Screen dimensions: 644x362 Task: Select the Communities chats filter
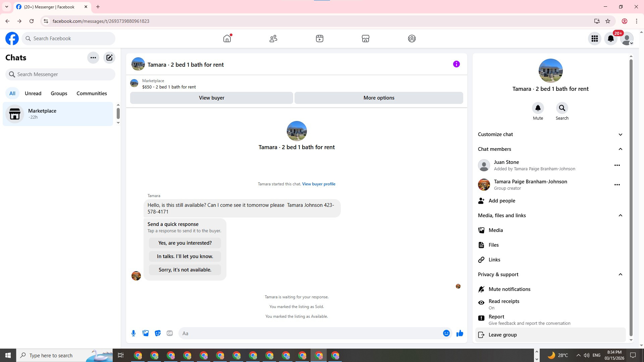click(x=92, y=94)
